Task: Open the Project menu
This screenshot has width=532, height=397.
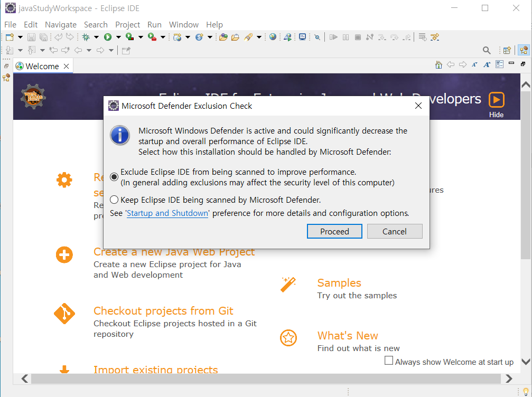Action: pyautogui.click(x=127, y=25)
